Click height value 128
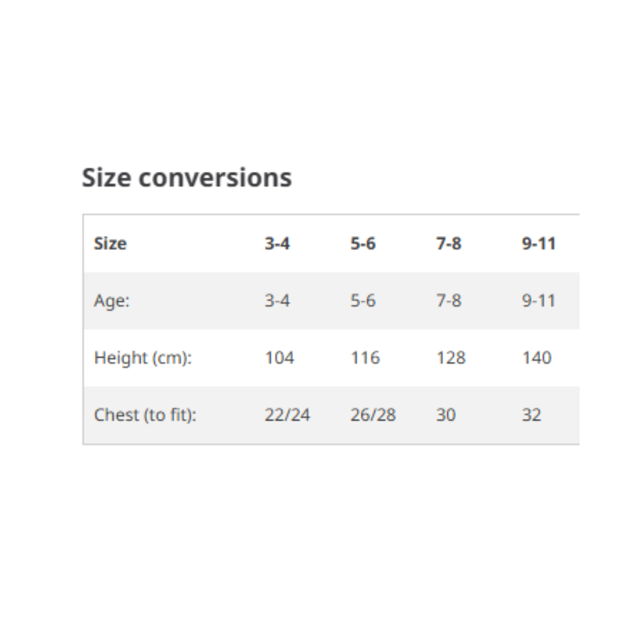Viewport: 644px width, 644px height. pyautogui.click(x=451, y=358)
